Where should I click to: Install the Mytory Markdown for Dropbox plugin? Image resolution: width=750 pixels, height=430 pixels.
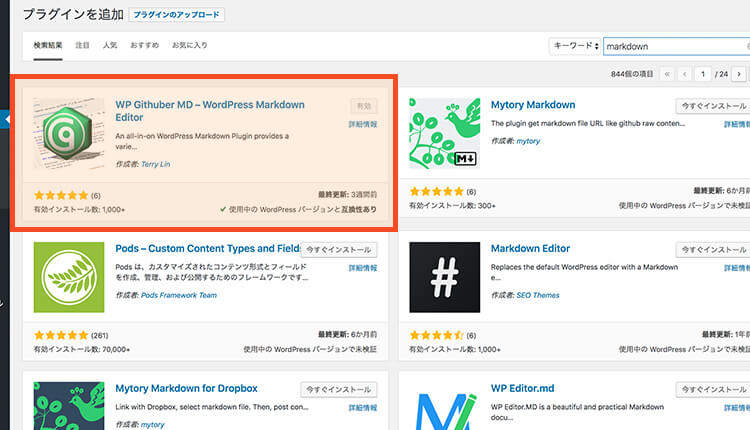[338, 389]
